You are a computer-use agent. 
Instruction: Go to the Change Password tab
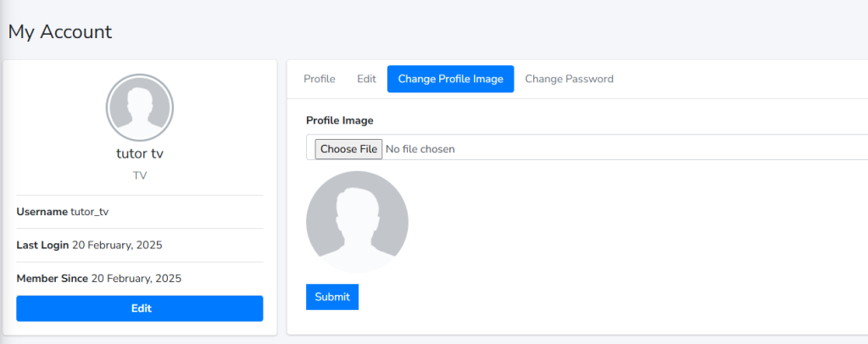[569, 79]
